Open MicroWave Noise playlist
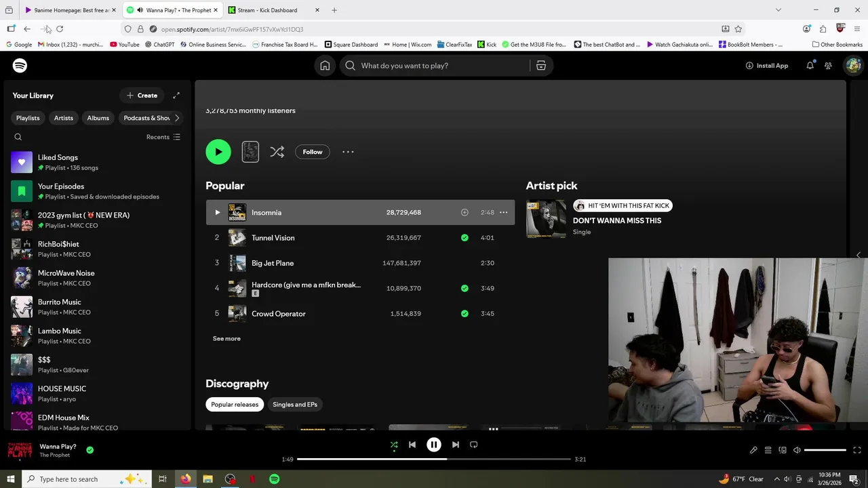The height and width of the screenshot is (488, 868). point(97,278)
